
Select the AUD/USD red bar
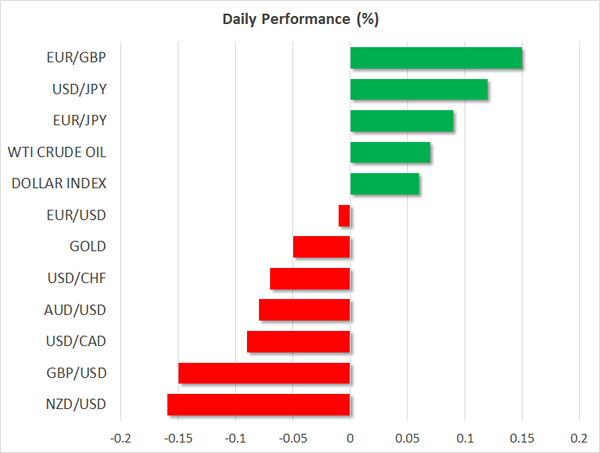(304, 310)
